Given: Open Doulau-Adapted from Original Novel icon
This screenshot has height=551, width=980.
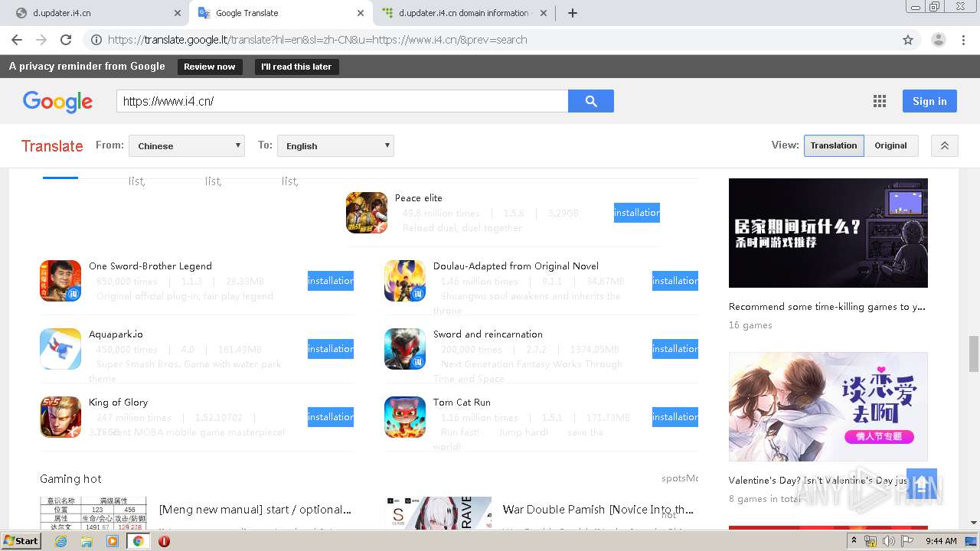Looking at the screenshot, I should click(405, 281).
